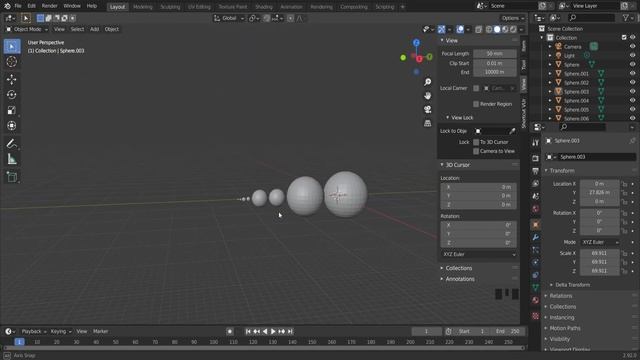This screenshot has width=640, height=360.
Task: Click the eyedropper for Lock to Object
Action: click(x=512, y=131)
